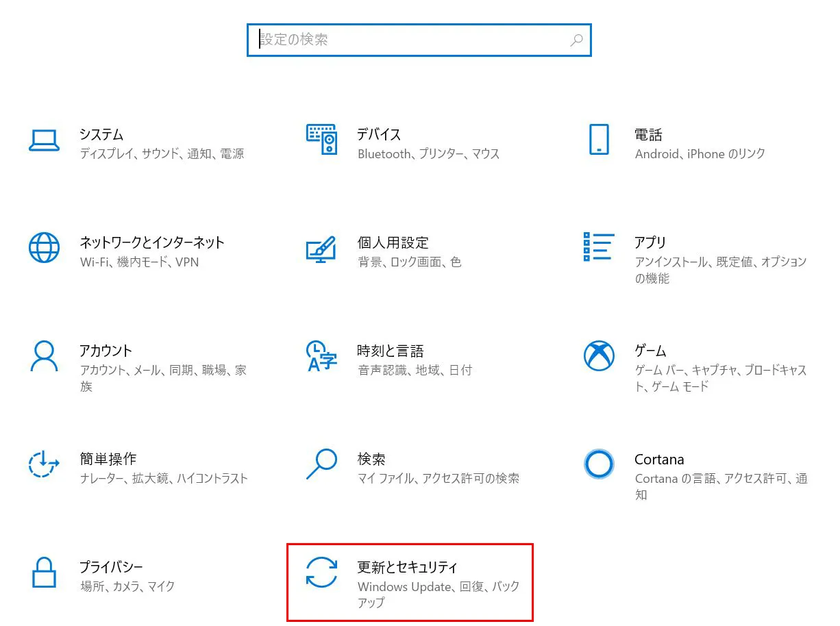The image size is (840, 626).
Task: Click the search magnifier in the search box
Action: 577,40
